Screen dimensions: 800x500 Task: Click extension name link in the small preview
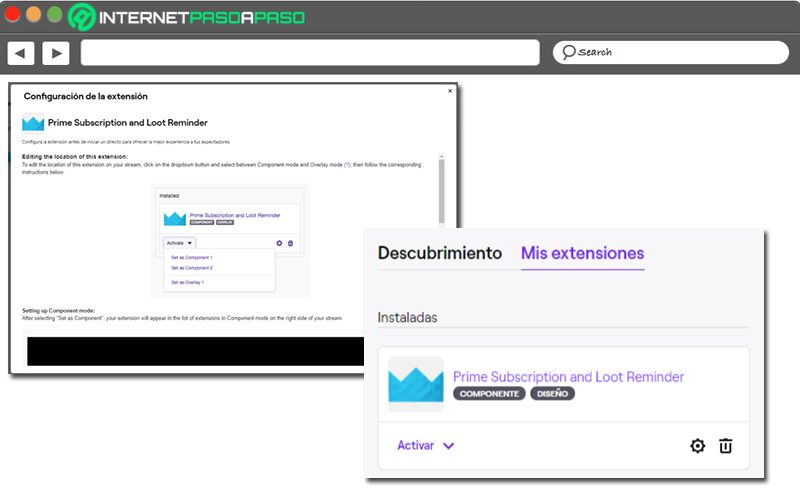235,215
